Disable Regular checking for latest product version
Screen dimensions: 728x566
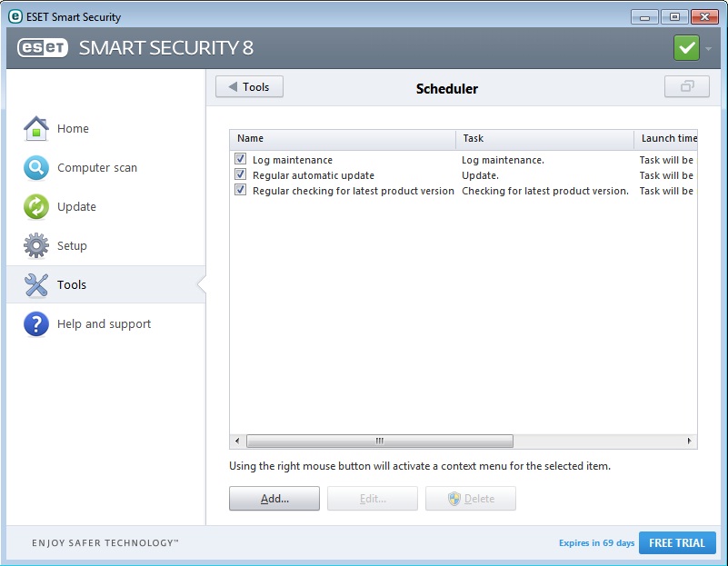click(x=241, y=190)
